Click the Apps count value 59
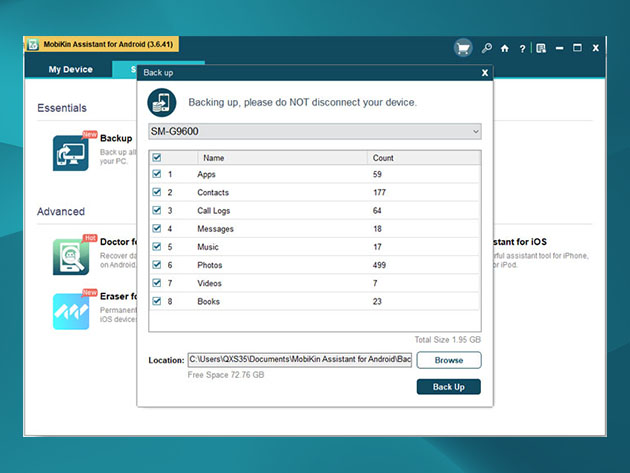 pyautogui.click(x=377, y=174)
